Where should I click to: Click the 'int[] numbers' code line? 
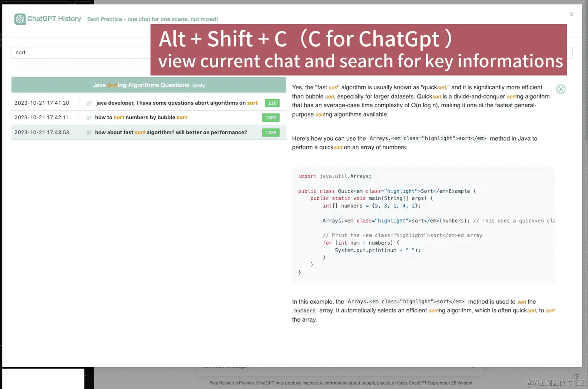tap(371, 206)
